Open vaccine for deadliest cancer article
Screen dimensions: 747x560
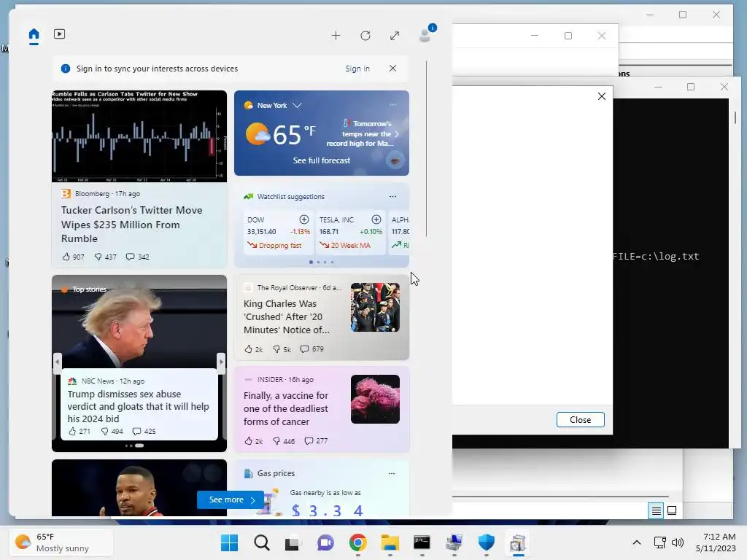click(x=286, y=408)
